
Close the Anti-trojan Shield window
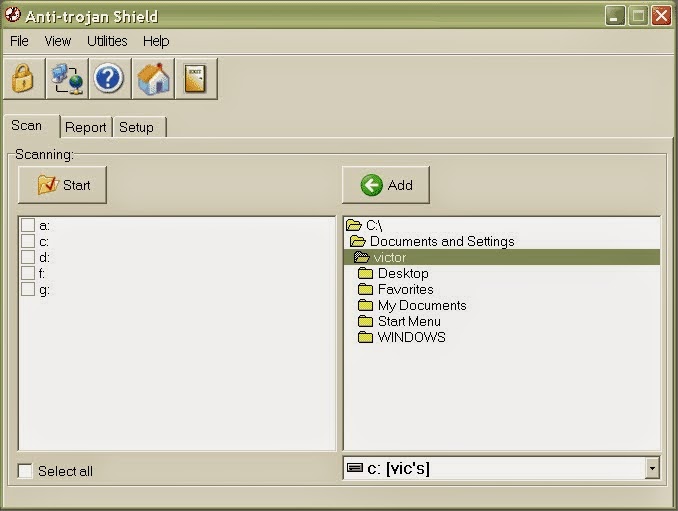(661, 16)
